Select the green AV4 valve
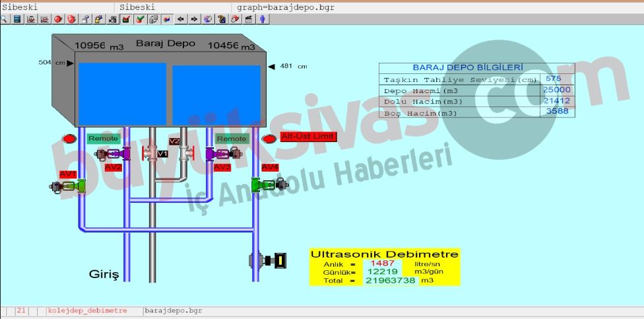The height and width of the screenshot is (319, 644). (x=270, y=184)
